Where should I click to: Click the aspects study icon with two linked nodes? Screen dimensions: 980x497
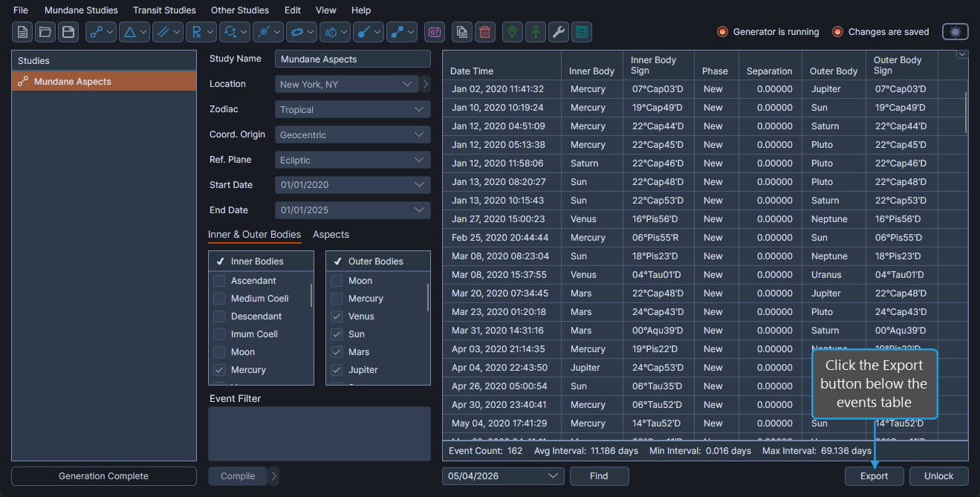tap(96, 32)
